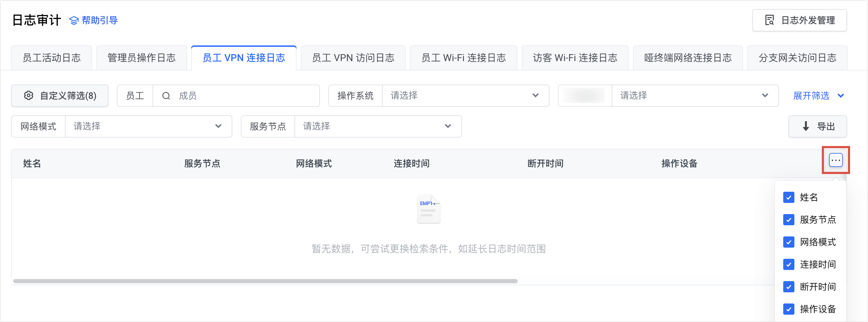Switch to the 员工 Wi-Fi 连接日志 tab
The height and width of the screenshot is (322, 868).
point(463,58)
